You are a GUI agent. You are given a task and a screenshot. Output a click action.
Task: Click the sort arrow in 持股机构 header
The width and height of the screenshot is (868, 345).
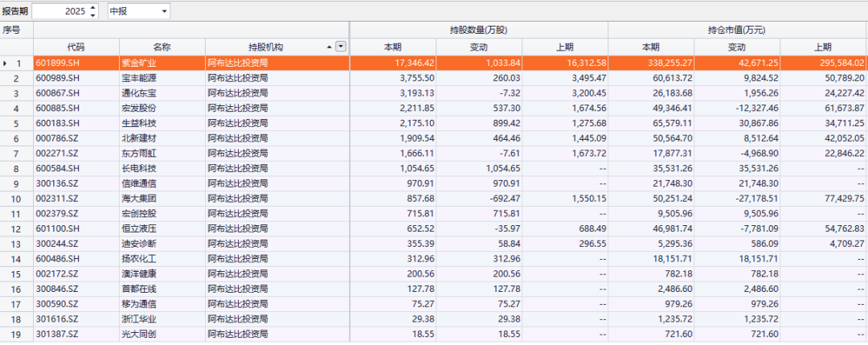point(329,47)
